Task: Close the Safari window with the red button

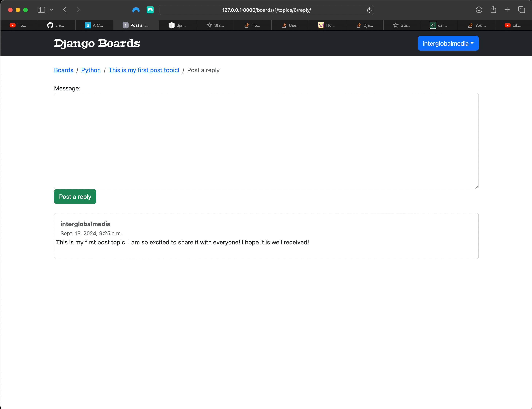Action: point(10,10)
